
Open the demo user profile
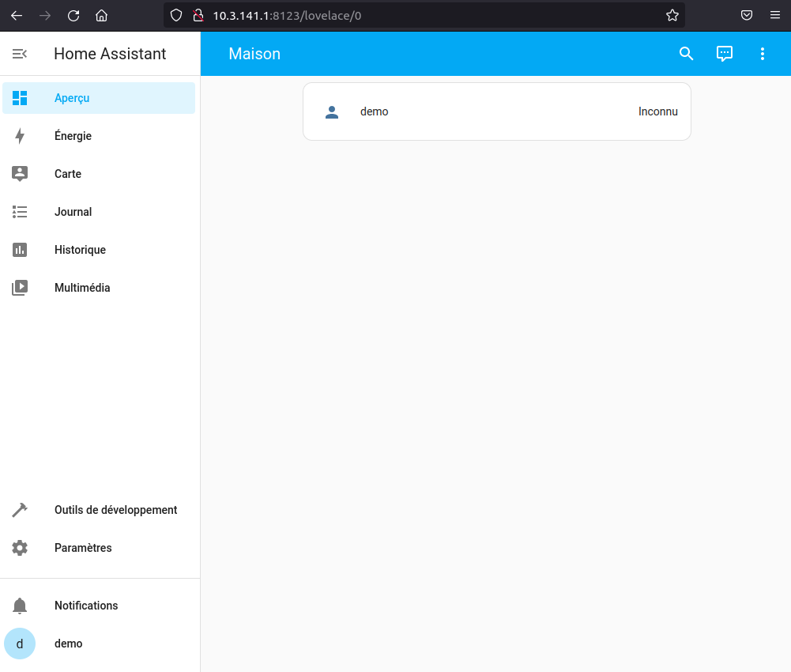[x=68, y=643]
